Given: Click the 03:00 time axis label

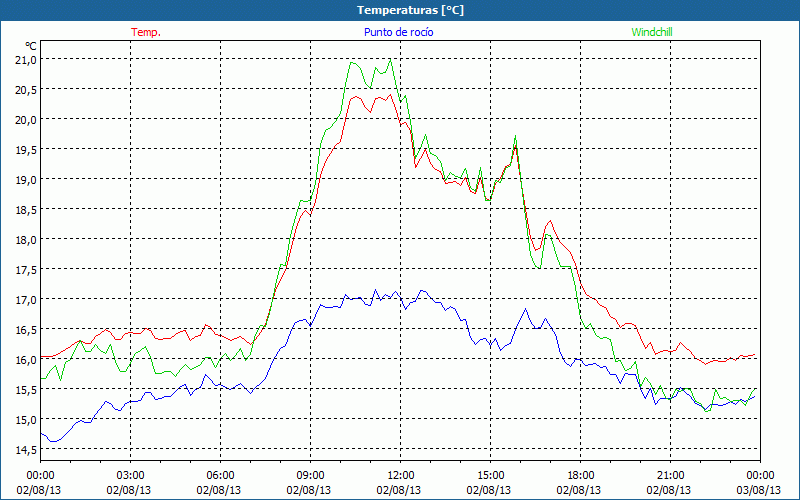Looking at the screenshot, I should tap(131, 476).
